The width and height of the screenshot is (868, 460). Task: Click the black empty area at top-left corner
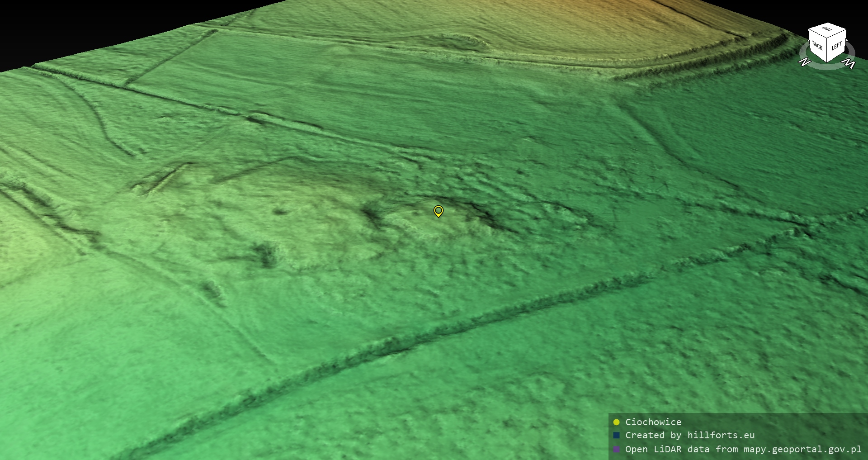tap(68, 23)
